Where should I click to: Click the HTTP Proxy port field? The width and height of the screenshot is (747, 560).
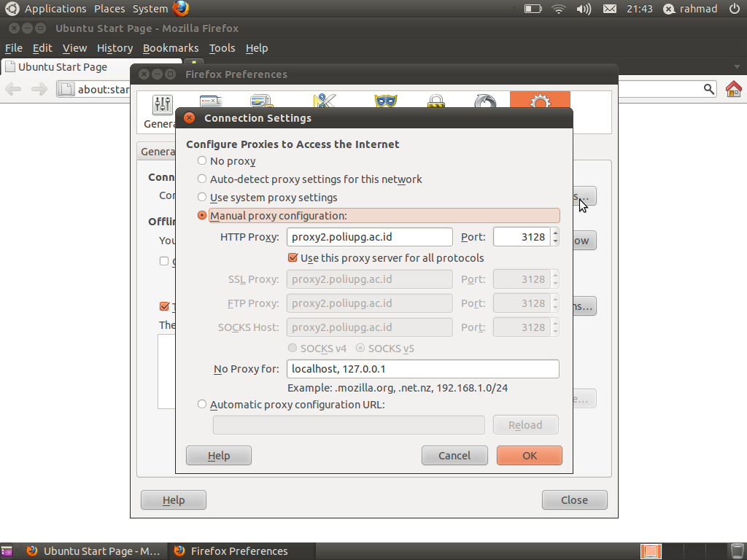[x=522, y=237]
